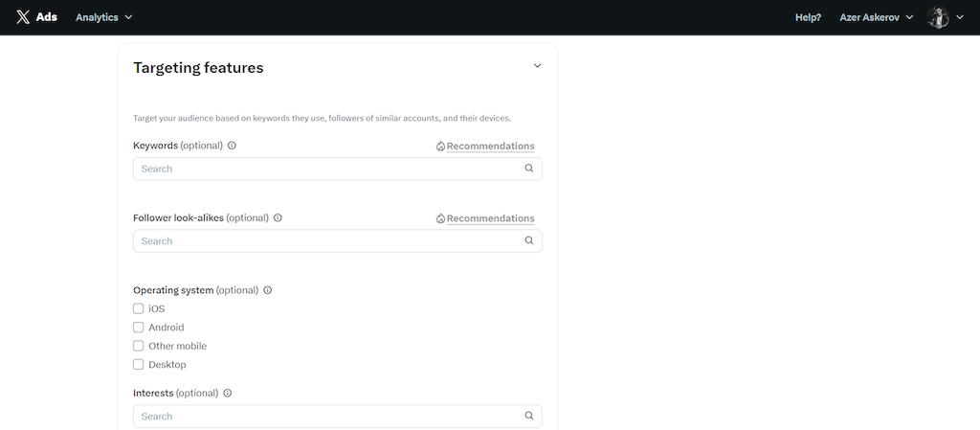Select the Other mobile checkbox
980x430 pixels.
pyautogui.click(x=138, y=347)
